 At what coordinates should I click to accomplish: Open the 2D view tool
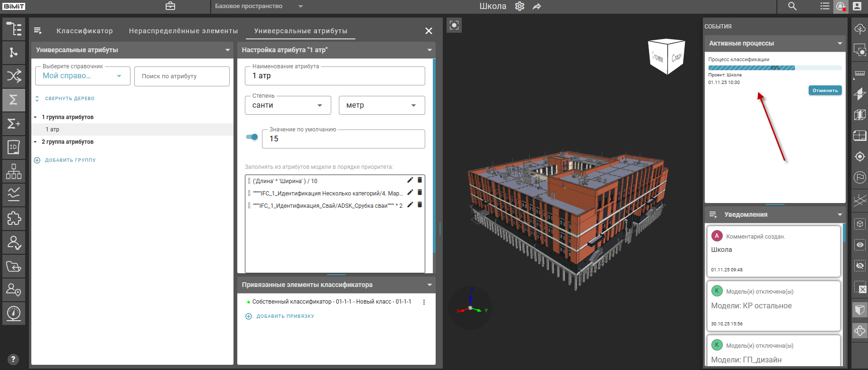click(14, 147)
